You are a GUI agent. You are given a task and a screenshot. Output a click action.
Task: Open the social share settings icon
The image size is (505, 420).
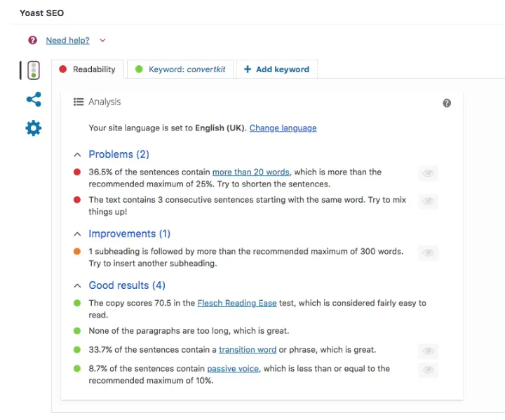pyautogui.click(x=33, y=100)
